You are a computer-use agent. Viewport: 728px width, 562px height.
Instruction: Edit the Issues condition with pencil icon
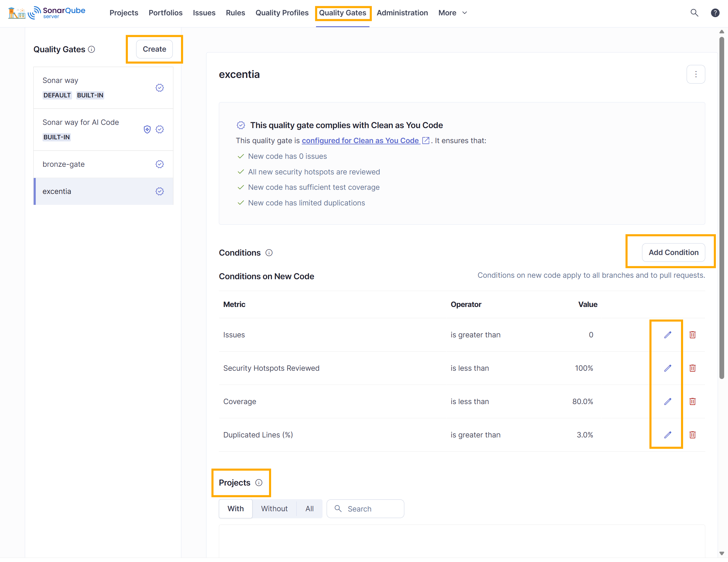pyautogui.click(x=667, y=335)
